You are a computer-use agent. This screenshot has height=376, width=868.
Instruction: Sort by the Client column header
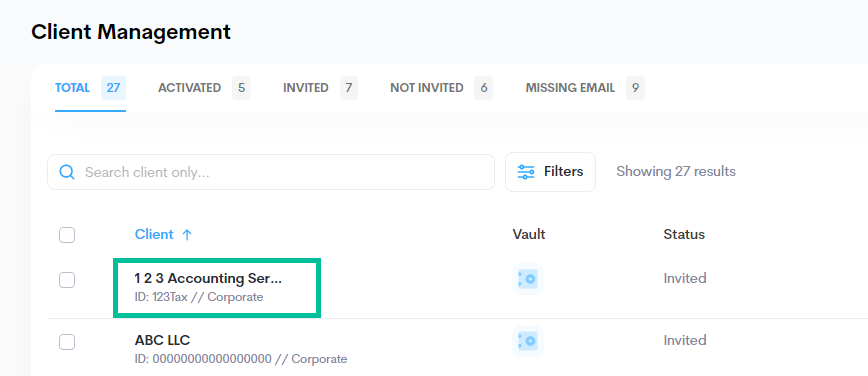[154, 234]
